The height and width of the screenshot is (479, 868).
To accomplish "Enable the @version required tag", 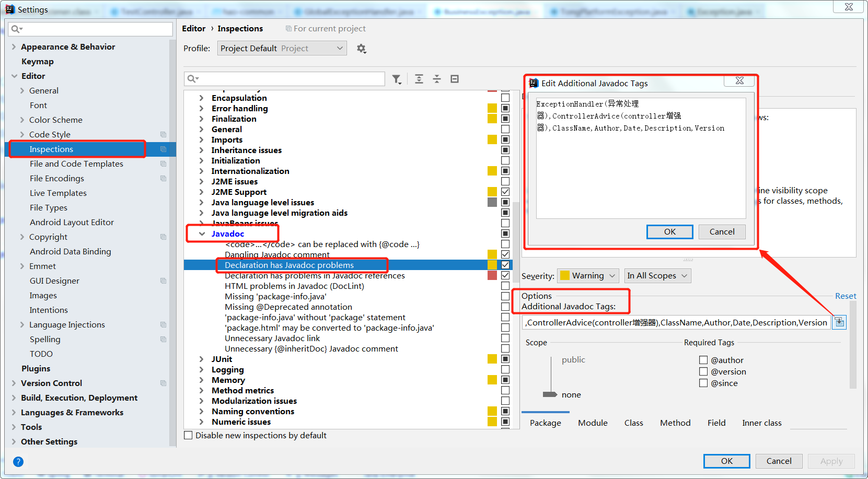I will [x=703, y=371].
